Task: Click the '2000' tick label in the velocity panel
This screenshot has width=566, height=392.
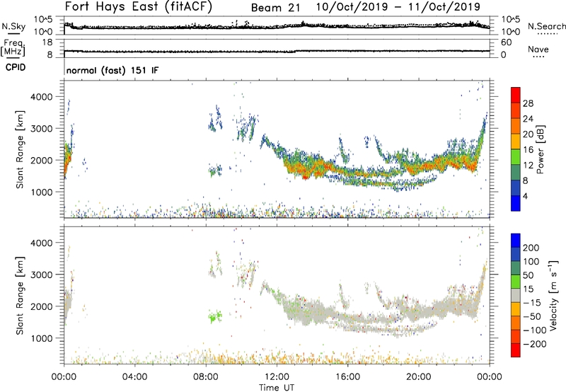Action: [x=42, y=306]
